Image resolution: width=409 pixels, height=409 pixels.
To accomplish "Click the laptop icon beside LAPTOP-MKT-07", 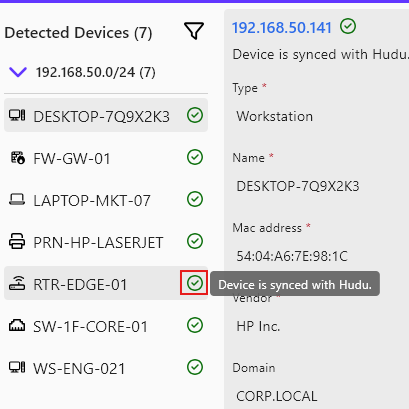I will point(17,199).
